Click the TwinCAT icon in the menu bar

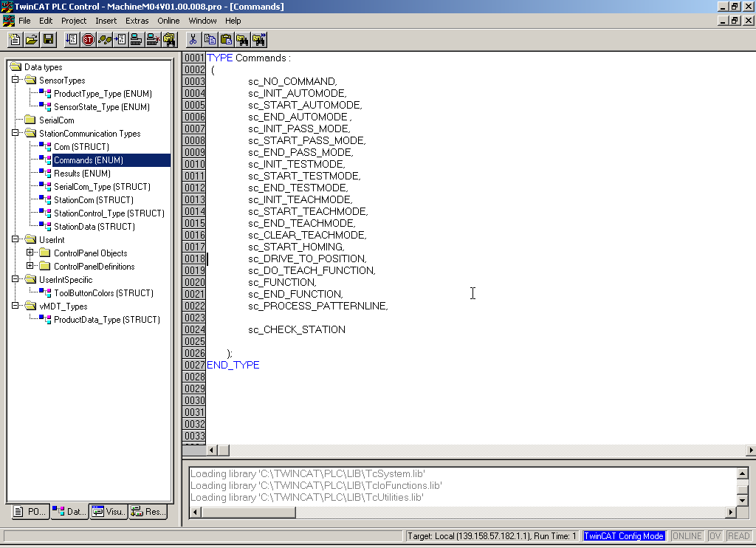tap(8, 21)
